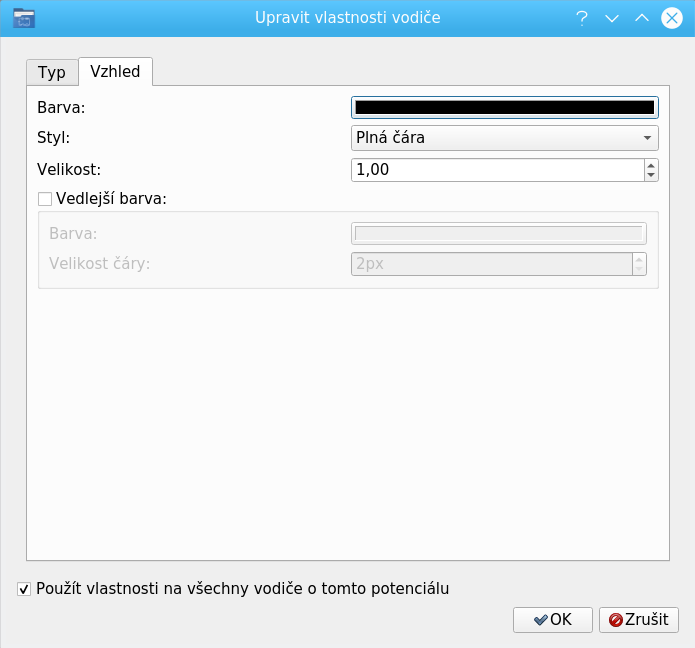This screenshot has width=695, height=648.
Task: Select the Vzhled tab
Action: pos(115,72)
